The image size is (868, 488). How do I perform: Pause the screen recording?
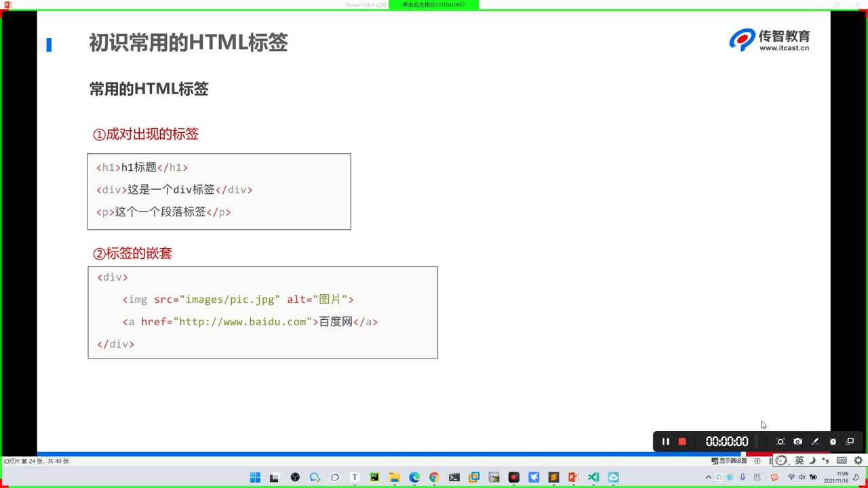(665, 441)
